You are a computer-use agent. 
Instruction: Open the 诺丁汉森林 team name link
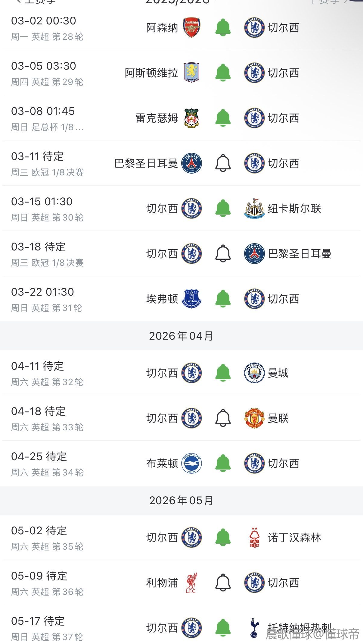[294, 537]
